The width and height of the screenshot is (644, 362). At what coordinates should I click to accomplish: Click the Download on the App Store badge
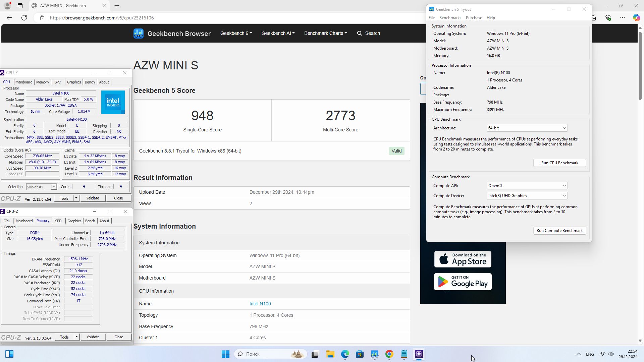[463, 259]
